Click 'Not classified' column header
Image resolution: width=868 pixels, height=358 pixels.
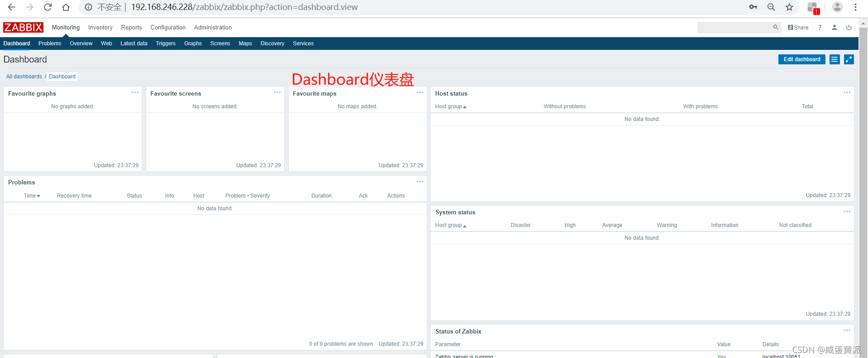point(795,225)
